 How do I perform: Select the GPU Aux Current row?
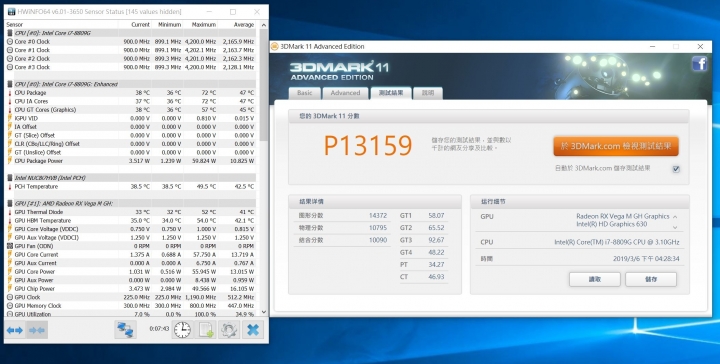tap(130, 263)
